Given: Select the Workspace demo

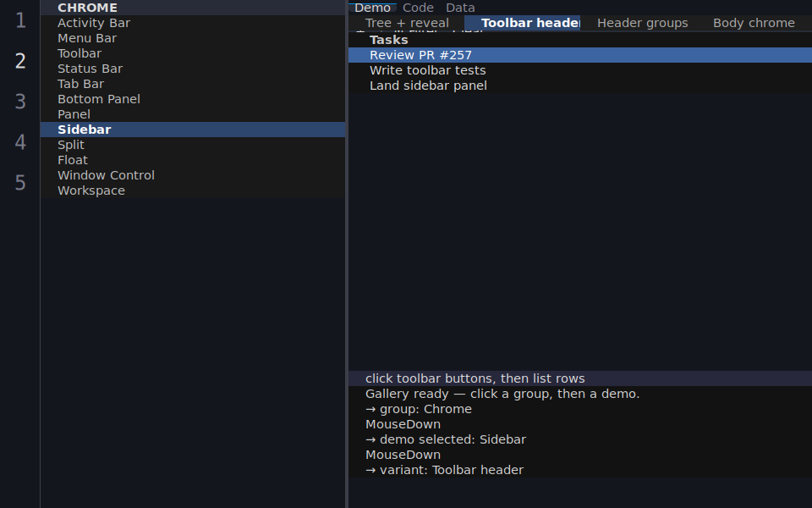Looking at the screenshot, I should click(193, 190).
